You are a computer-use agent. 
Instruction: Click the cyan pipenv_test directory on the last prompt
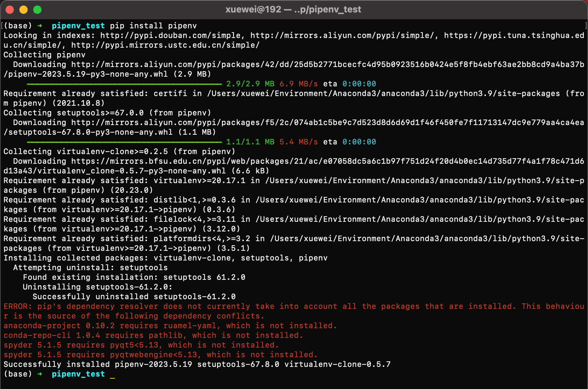pos(78,374)
